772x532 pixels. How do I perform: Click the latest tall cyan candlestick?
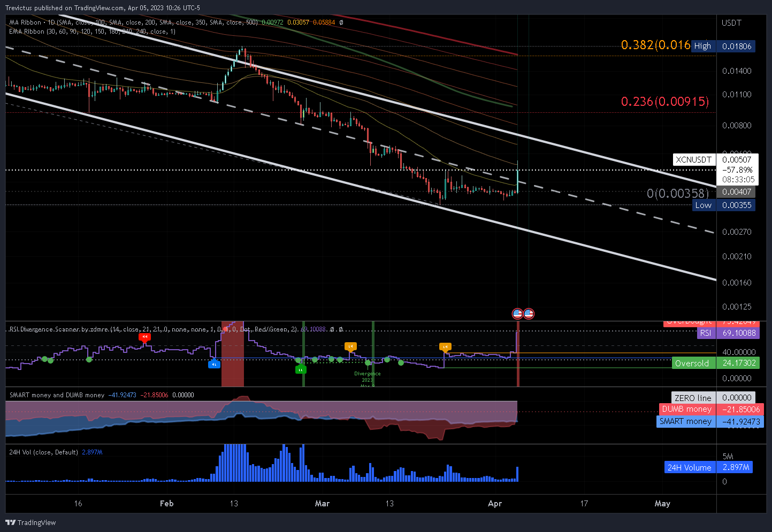518,177
